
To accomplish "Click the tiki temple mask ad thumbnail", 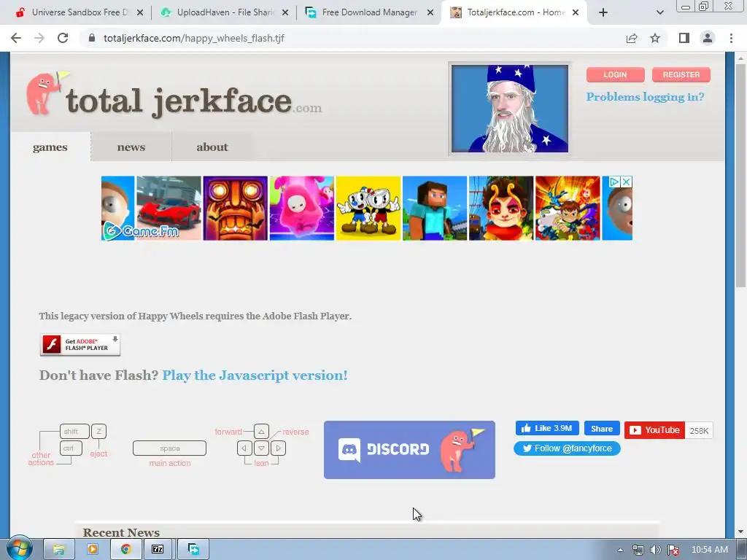I will click(236, 208).
